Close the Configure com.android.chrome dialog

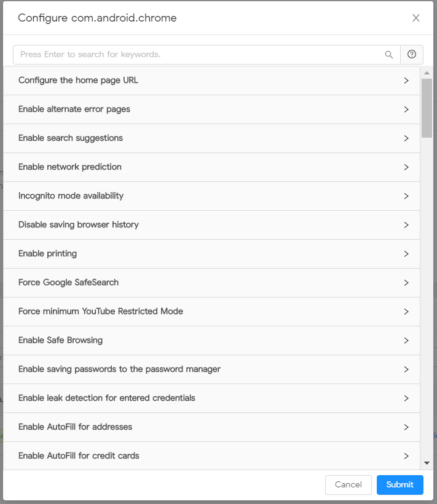(x=415, y=18)
